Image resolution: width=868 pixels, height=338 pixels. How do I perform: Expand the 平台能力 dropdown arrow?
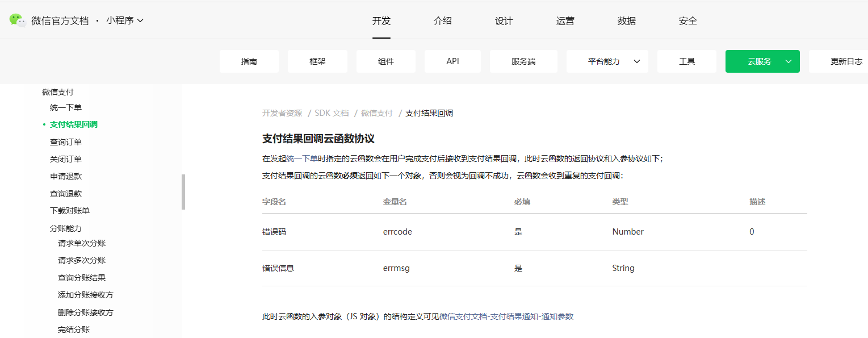pyautogui.click(x=637, y=61)
